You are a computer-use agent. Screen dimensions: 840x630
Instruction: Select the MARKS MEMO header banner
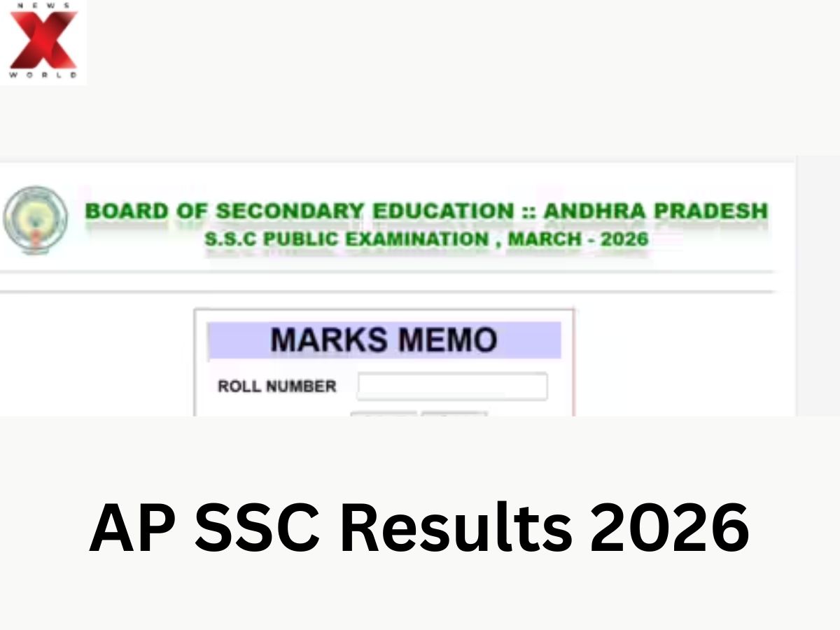(x=384, y=340)
